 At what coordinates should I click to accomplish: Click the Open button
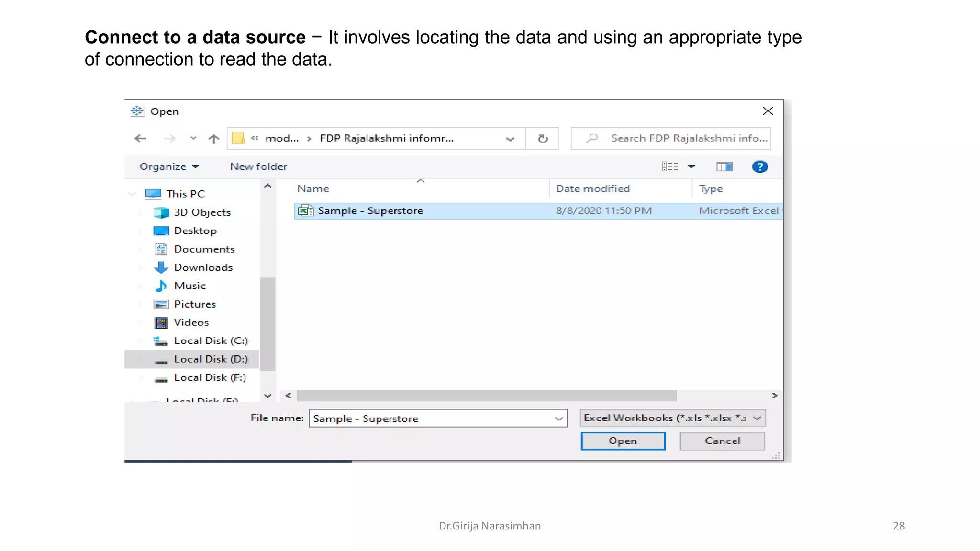(623, 441)
